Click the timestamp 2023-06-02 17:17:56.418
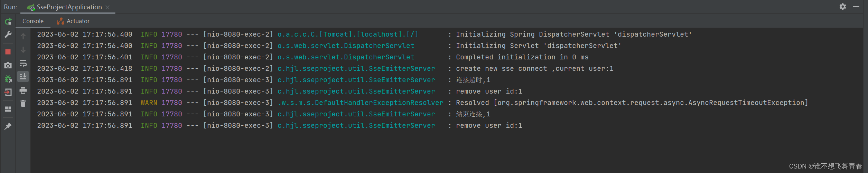 coord(85,68)
